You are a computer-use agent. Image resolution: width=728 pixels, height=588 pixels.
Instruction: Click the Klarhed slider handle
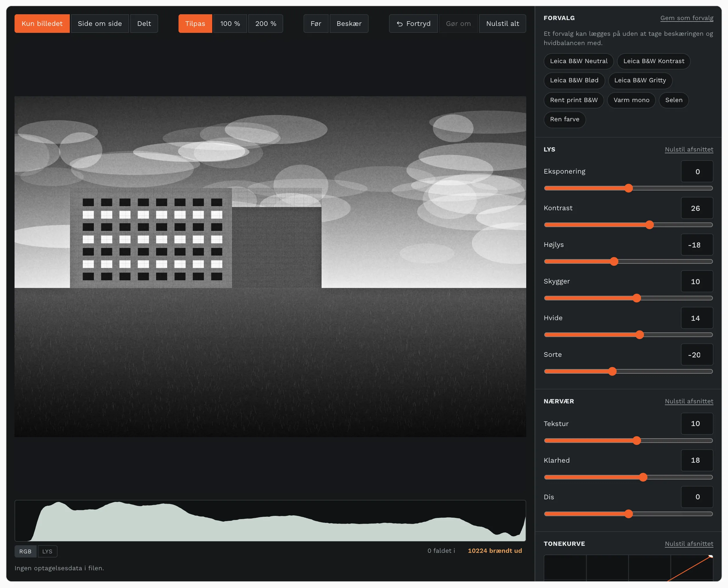[x=643, y=477]
